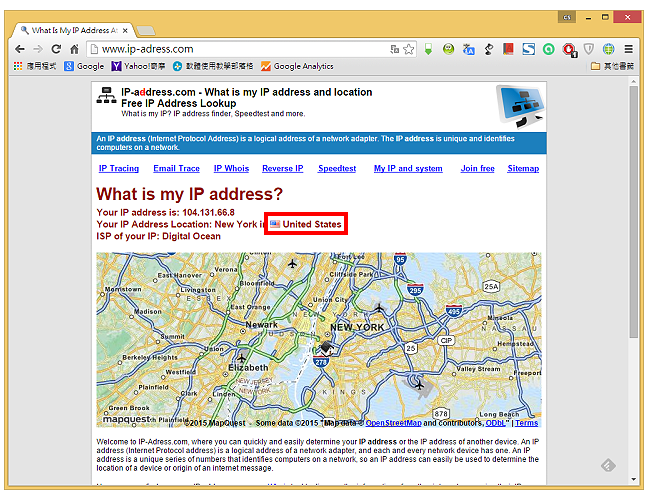This screenshot has width=651, height=493.
Task: Click the Elizabeth label on the map
Action: click(x=248, y=368)
